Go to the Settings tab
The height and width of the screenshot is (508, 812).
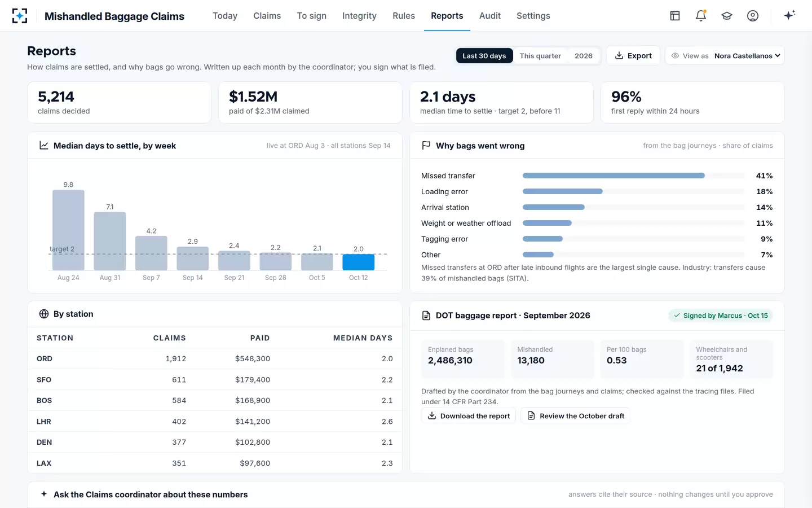coord(533,16)
